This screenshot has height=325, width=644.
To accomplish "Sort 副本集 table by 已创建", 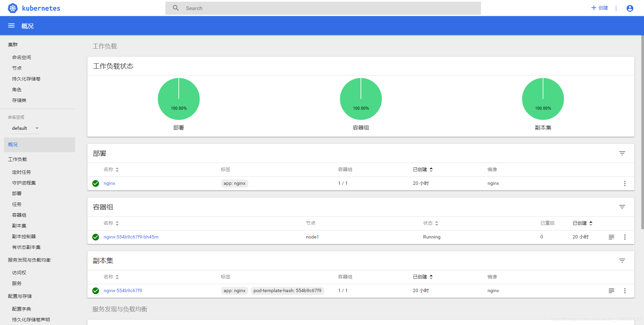I will click(x=423, y=277).
